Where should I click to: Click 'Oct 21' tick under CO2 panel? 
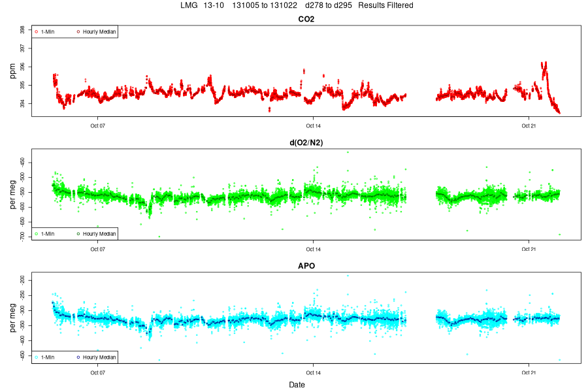[x=529, y=125]
